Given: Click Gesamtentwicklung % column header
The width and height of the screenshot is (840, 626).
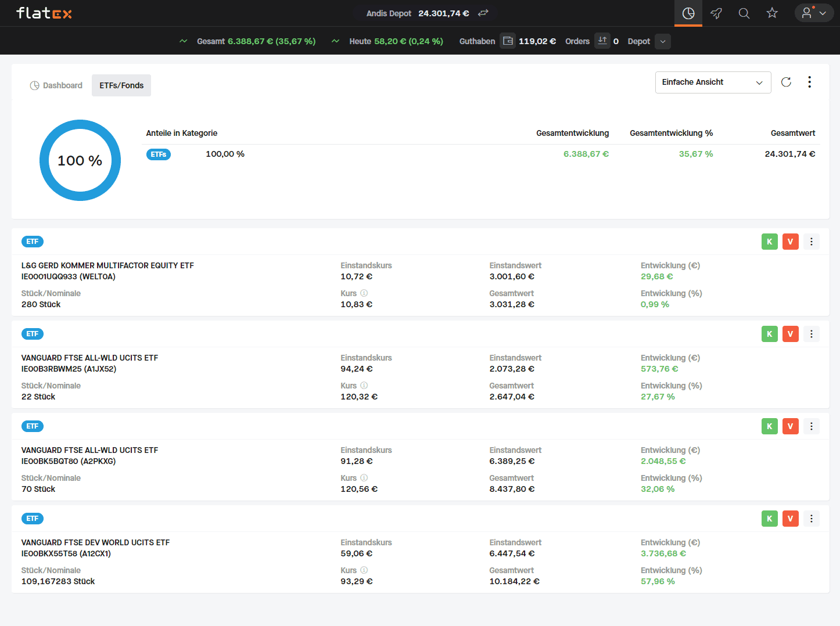Looking at the screenshot, I should [x=671, y=133].
